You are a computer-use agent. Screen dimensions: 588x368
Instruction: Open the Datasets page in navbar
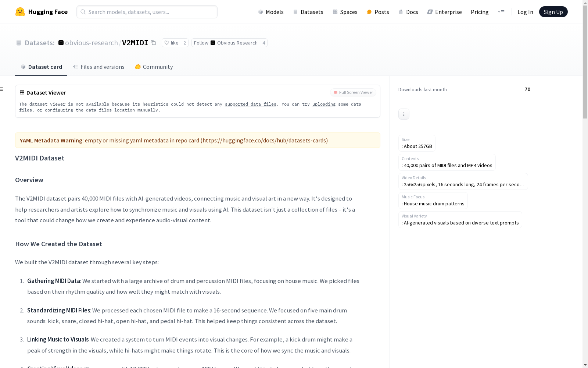coord(308,12)
